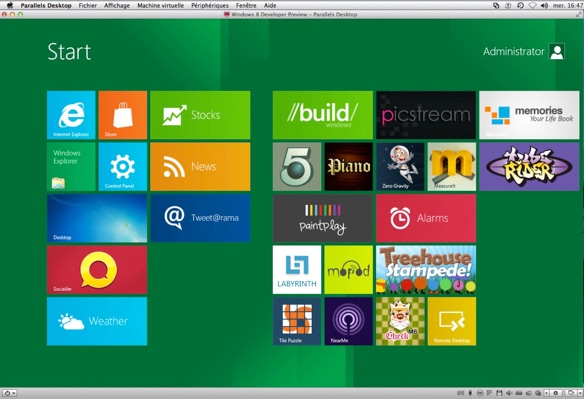Open the Piano app tile
Viewport: 584px width, 399px height.
pos(348,167)
